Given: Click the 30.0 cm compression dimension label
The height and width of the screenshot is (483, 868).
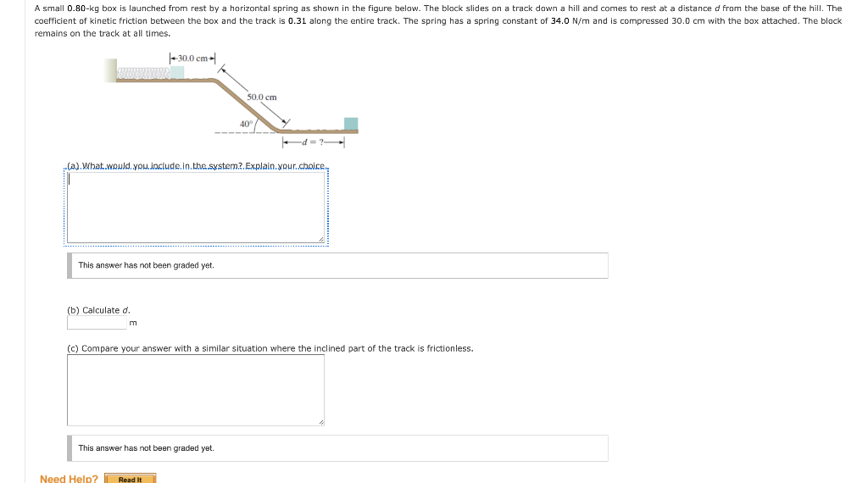Looking at the screenshot, I should point(192,58).
